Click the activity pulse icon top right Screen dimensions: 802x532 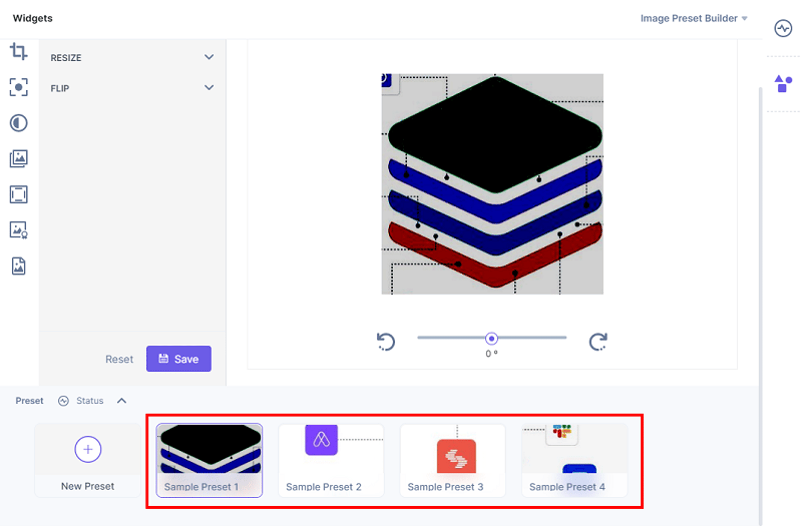[783, 28]
